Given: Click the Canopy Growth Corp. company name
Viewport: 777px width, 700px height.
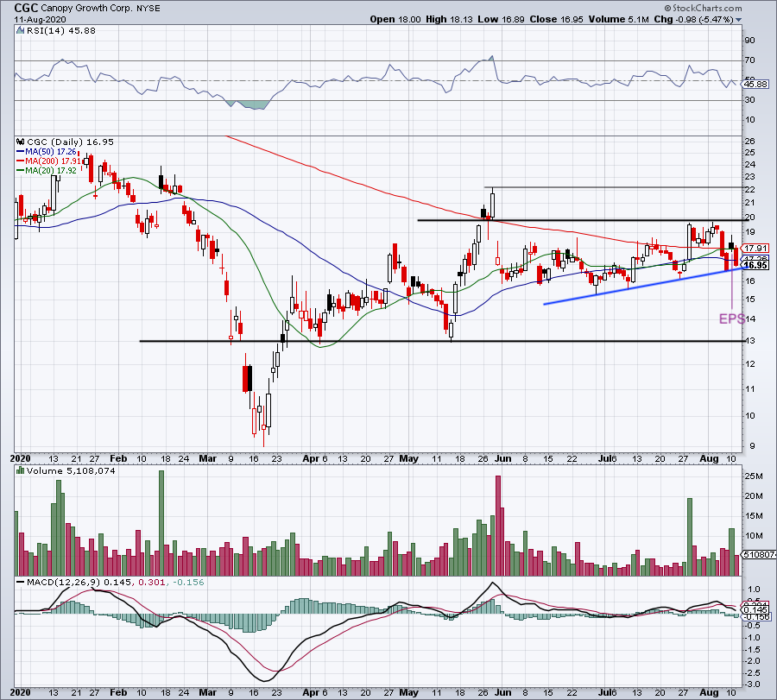Looking at the screenshot, I should (x=87, y=9).
